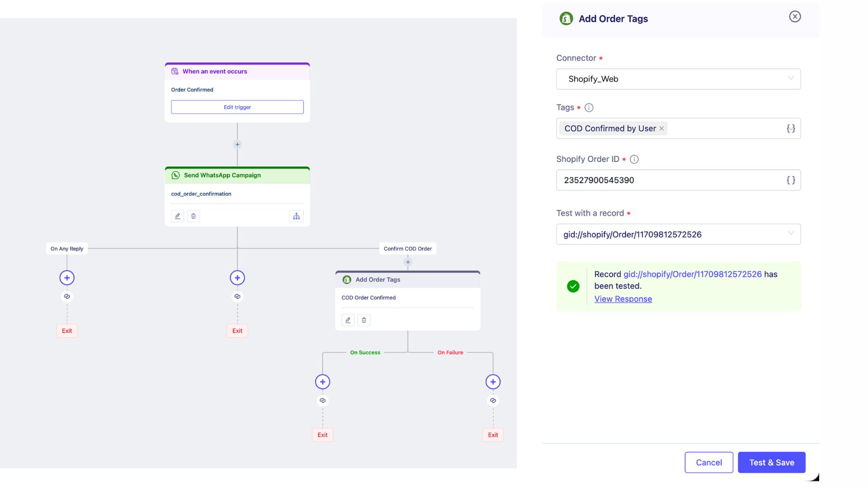Edit the Send WhatsApp Campaign node
This screenshot has height=488, width=868.
178,216
